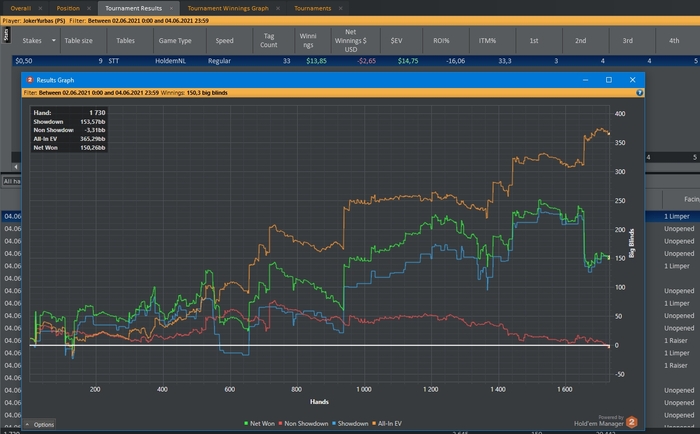This screenshot has width=700, height=434.
Task: Select the first 1 Limper row in hands list
Action: 676,216
